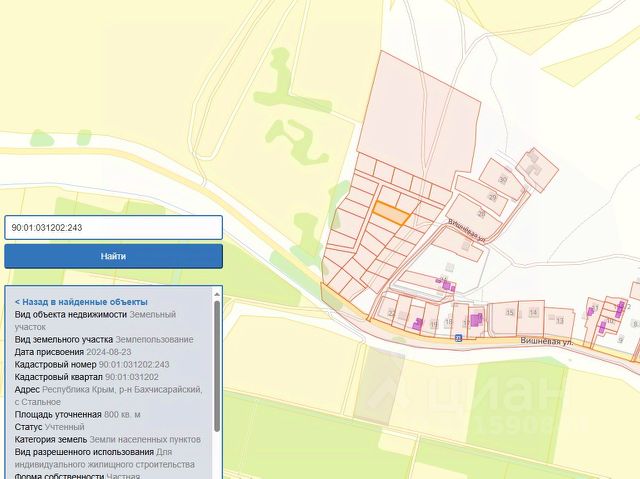Click the Категория земель row
The width and height of the screenshot is (640, 479).
click(108, 439)
